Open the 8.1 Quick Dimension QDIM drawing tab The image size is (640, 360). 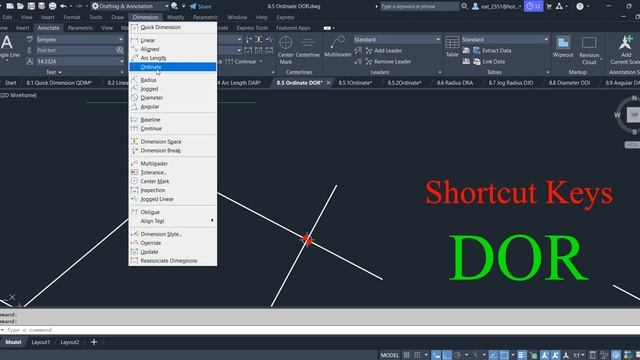point(59,83)
